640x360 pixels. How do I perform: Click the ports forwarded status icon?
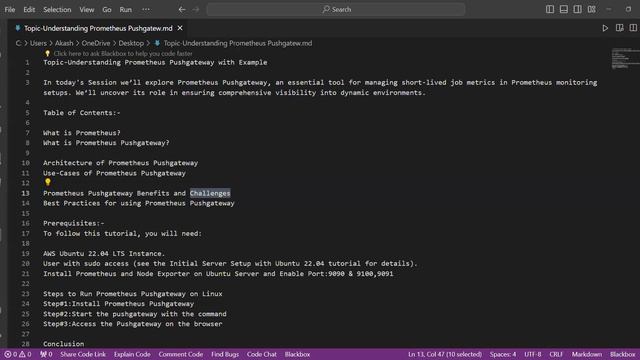[46, 354]
